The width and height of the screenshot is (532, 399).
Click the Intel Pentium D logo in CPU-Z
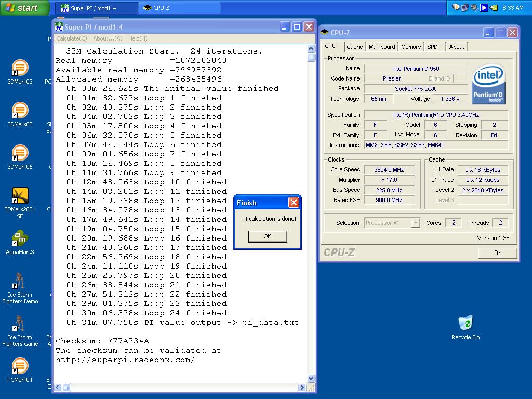(x=488, y=84)
